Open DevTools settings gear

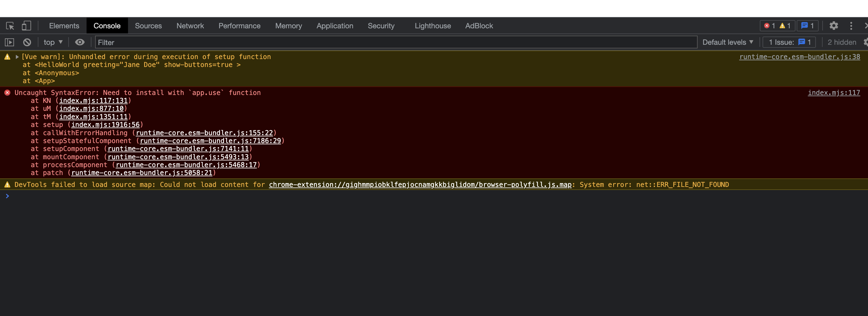click(x=834, y=26)
